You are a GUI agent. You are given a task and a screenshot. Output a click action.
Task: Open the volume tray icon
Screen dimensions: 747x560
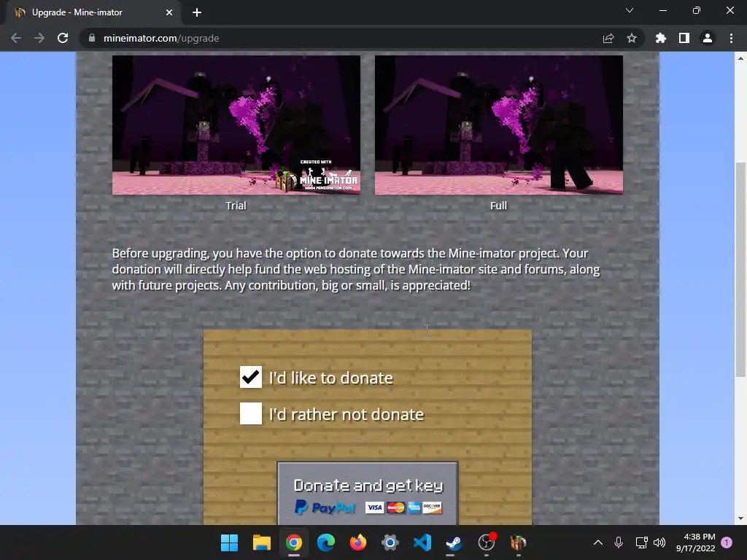pyautogui.click(x=659, y=542)
